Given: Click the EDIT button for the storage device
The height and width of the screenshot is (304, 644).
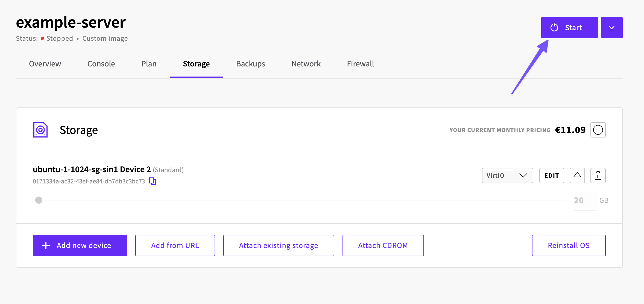Looking at the screenshot, I should (x=552, y=176).
